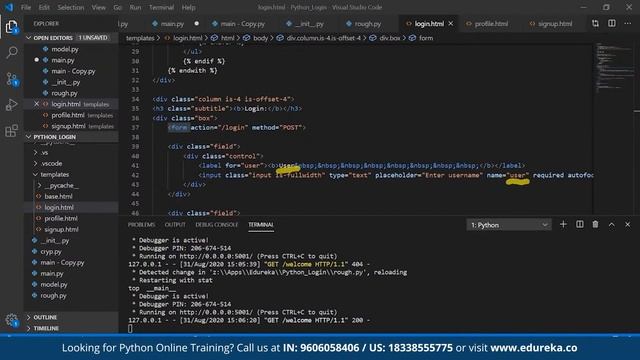Open the Terminal menu
Image resolution: width=640 pixels, height=360 pixels.
161,7
